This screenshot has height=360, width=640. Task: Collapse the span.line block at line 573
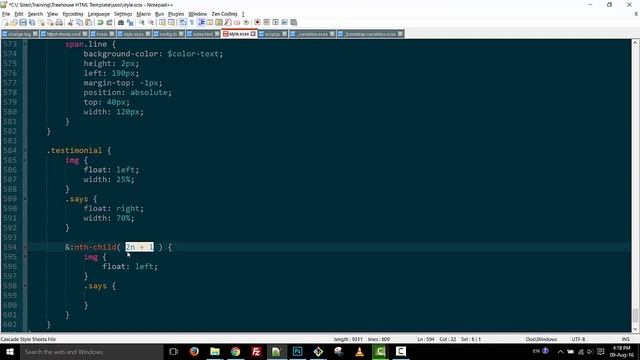(25, 44)
